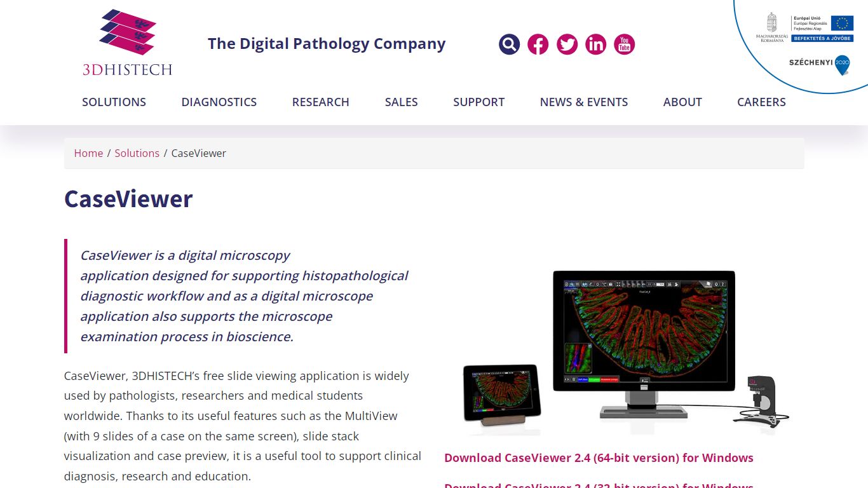Click the paragraph starting "CaseViewer, 3DHISTECH's free"
The height and width of the screenshot is (488, 868).
pyautogui.click(x=243, y=426)
